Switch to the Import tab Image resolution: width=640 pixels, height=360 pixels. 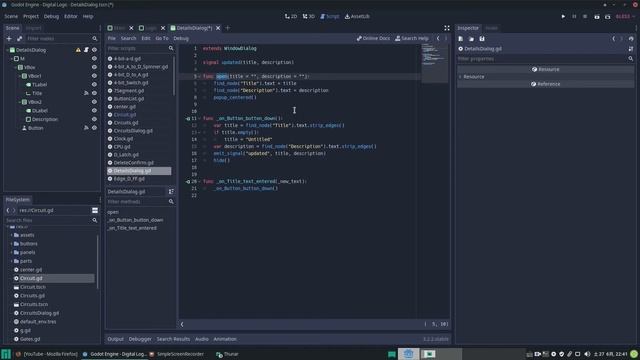[x=34, y=28]
